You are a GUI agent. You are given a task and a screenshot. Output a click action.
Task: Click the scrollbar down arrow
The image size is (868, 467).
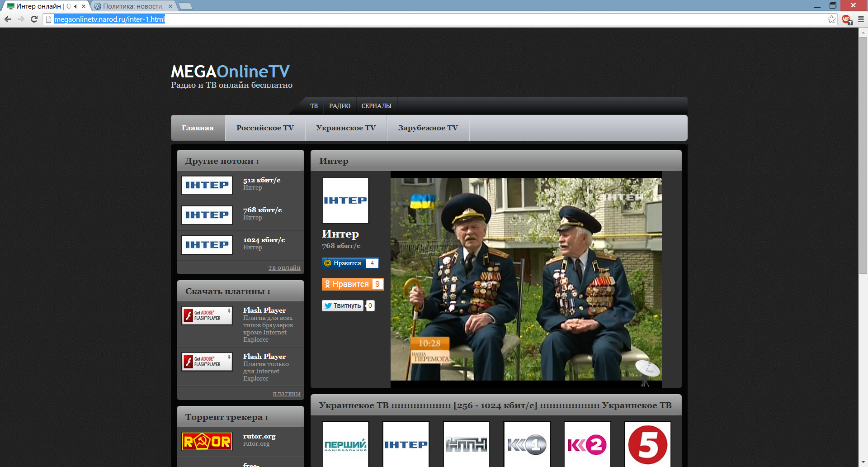pyautogui.click(x=863, y=462)
